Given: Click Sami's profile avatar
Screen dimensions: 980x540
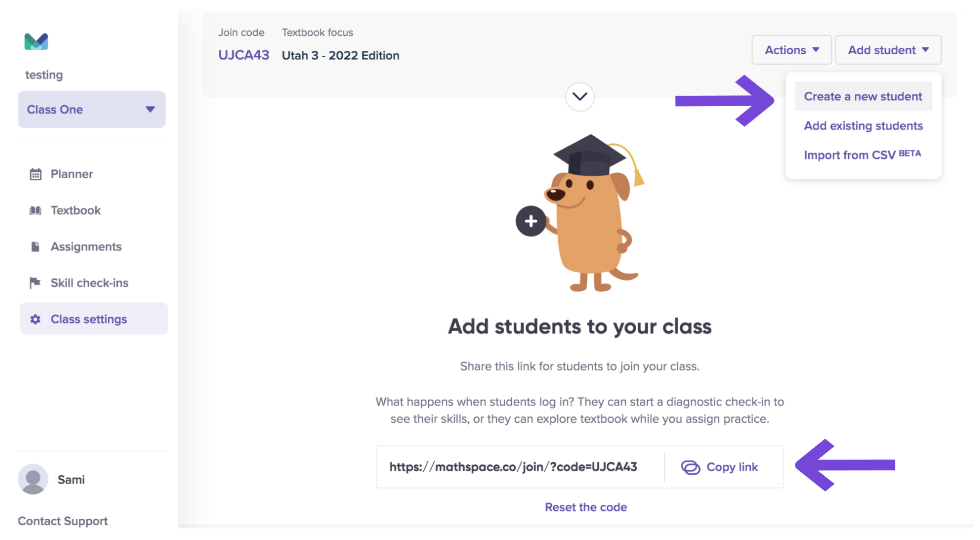Looking at the screenshot, I should (x=33, y=479).
